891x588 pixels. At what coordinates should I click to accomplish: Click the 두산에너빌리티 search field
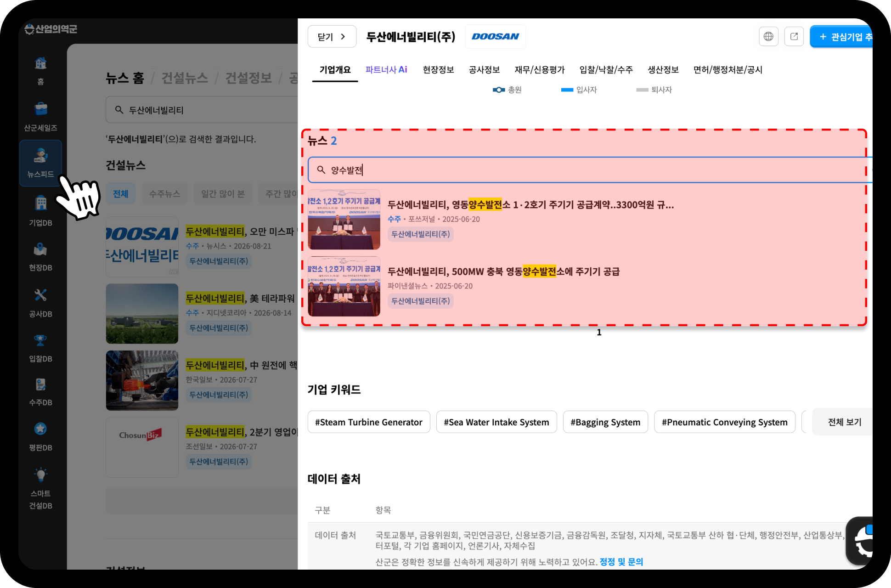pyautogui.click(x=202, y=110)
